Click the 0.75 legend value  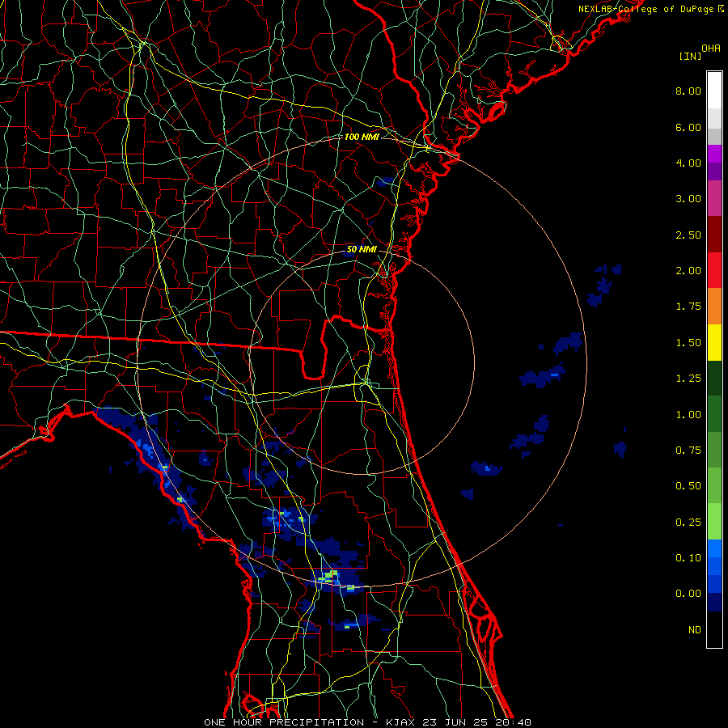coord(688,451)
